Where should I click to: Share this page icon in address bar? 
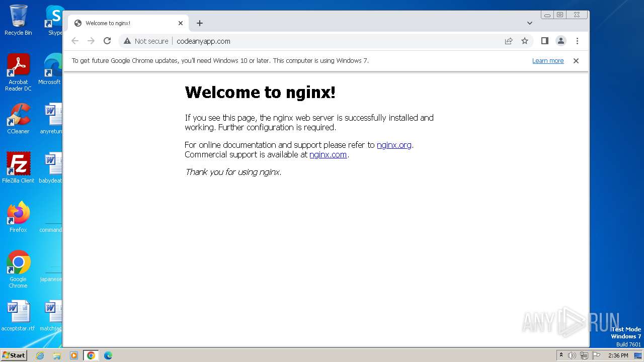tap(509, 41)
